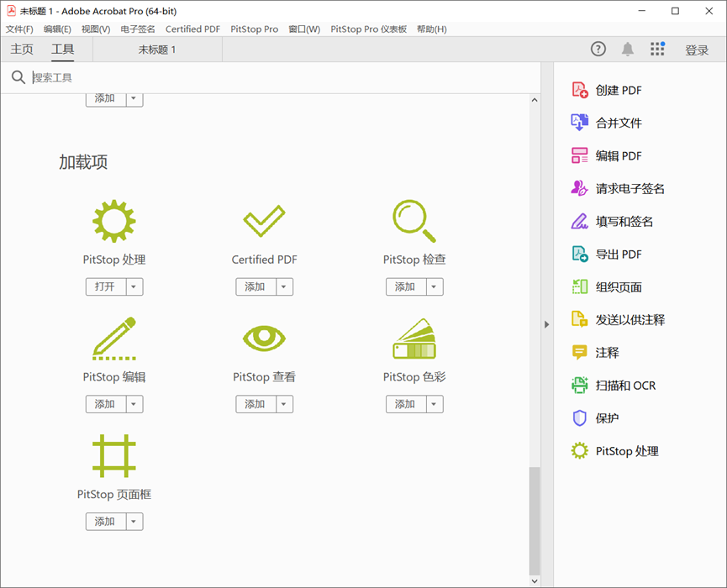Open the apps grid icon
Screen dimensions: 727x588
(657, 49)
